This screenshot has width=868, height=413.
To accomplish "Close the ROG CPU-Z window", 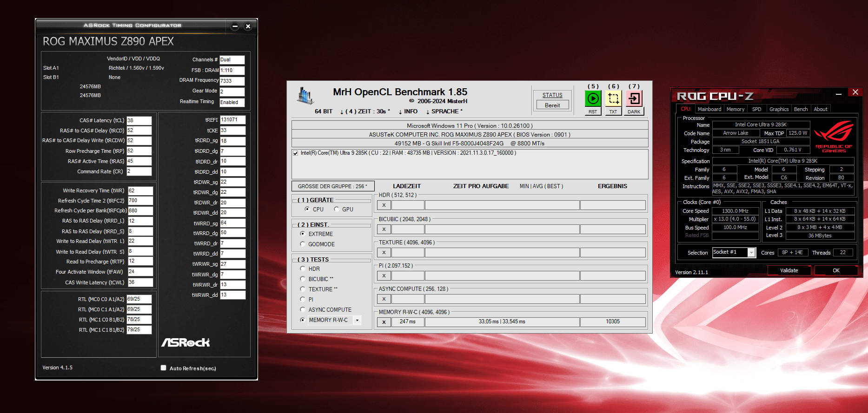I will point(855,92).
